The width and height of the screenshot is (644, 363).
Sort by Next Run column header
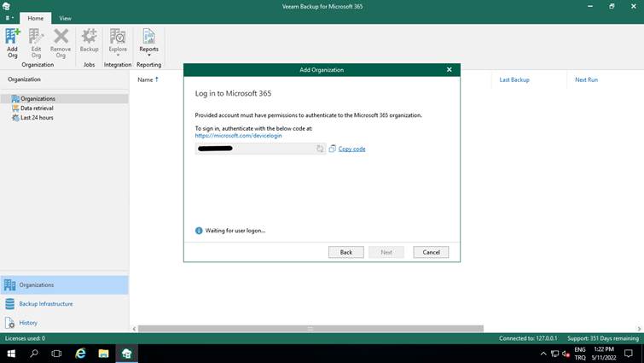click(586, 79)
